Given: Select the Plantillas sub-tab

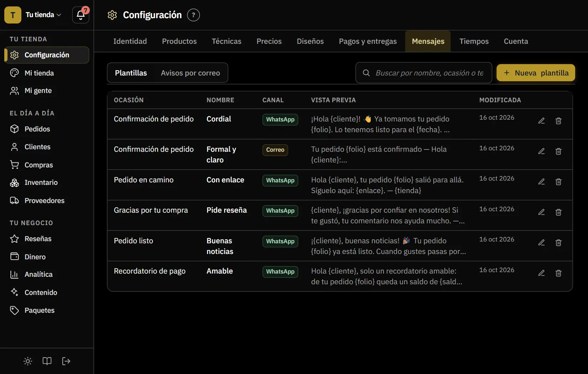Looking at the screenshot, I should (x=131, y=73).
